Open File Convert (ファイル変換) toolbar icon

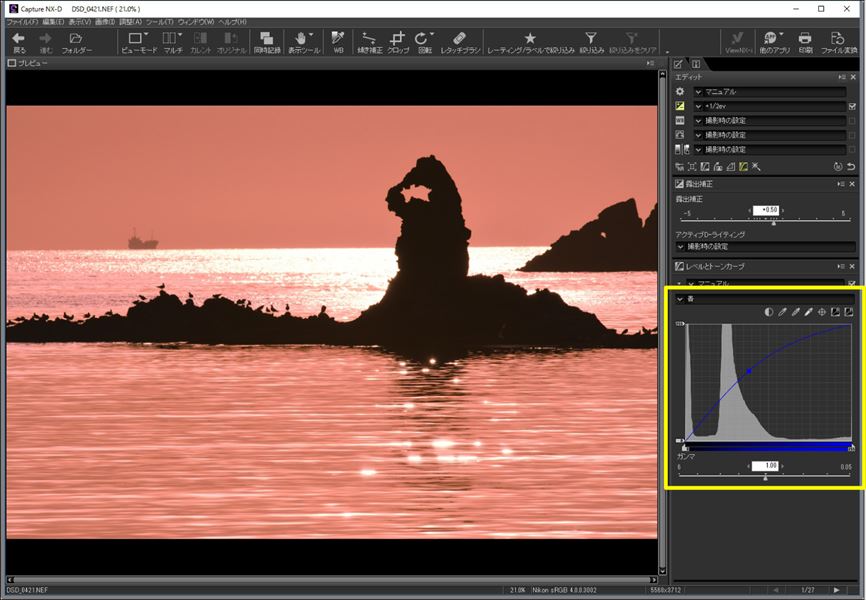[838, 38]
